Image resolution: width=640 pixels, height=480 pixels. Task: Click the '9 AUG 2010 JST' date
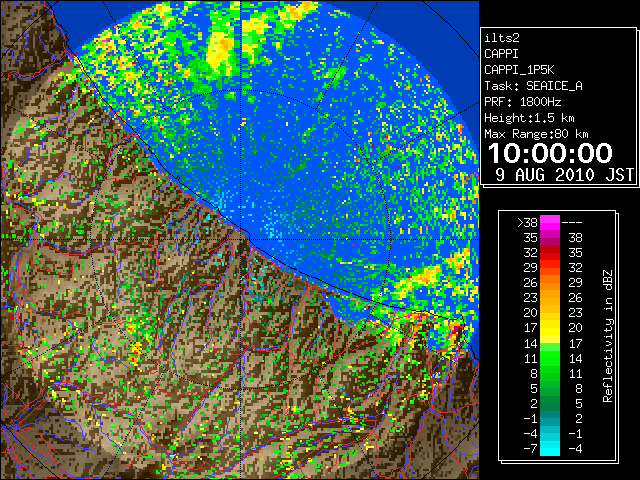point(564,175)
